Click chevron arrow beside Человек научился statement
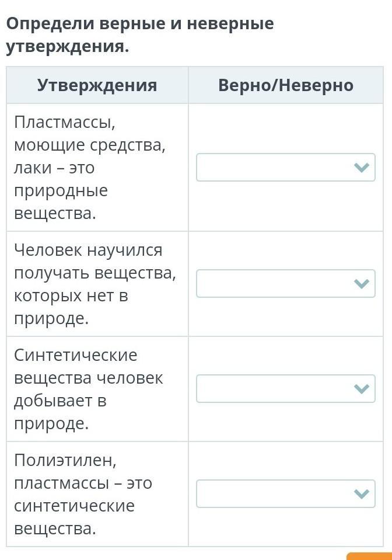Viewport: 392px width, 560px height. tap(362, 284)
